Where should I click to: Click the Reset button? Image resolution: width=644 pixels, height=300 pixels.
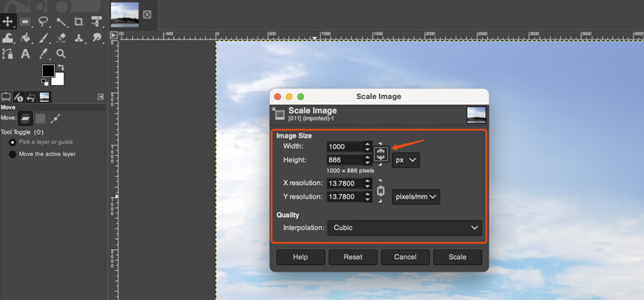point(353,257)
